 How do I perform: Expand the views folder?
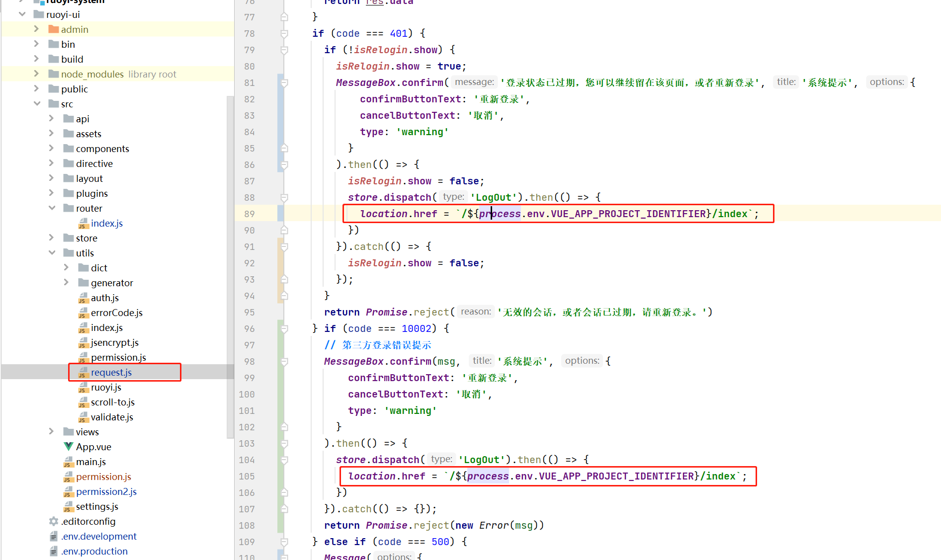pos(51,431)
